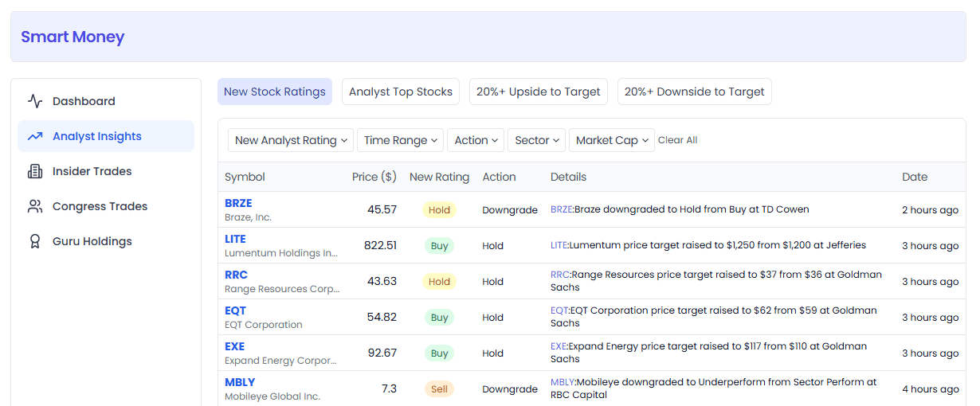Click the Hold badge for RRC
Image resolution: width=980 pixels, height=406 pixels.
click(439, 282)
